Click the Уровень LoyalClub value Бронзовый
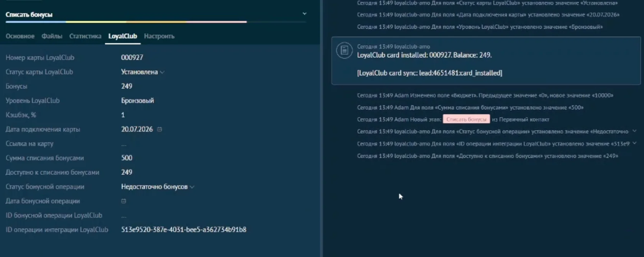This screenshot has width=644, height=257. pyautogui.click(x=137, y=100)
